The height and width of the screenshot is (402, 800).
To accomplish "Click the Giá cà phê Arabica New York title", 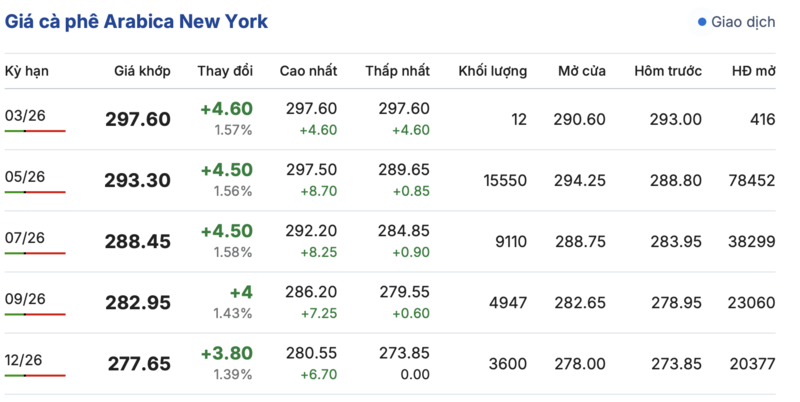I will (x=136, y=22).
